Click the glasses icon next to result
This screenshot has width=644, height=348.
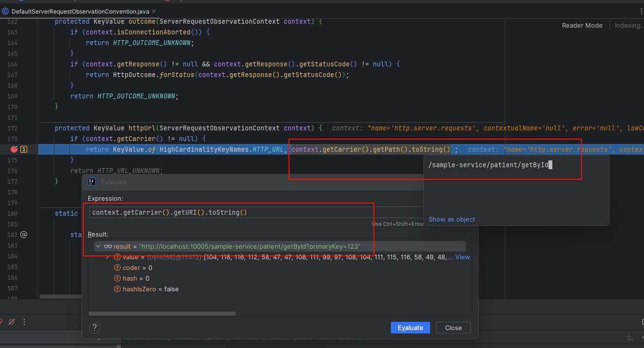coord(108,246)
